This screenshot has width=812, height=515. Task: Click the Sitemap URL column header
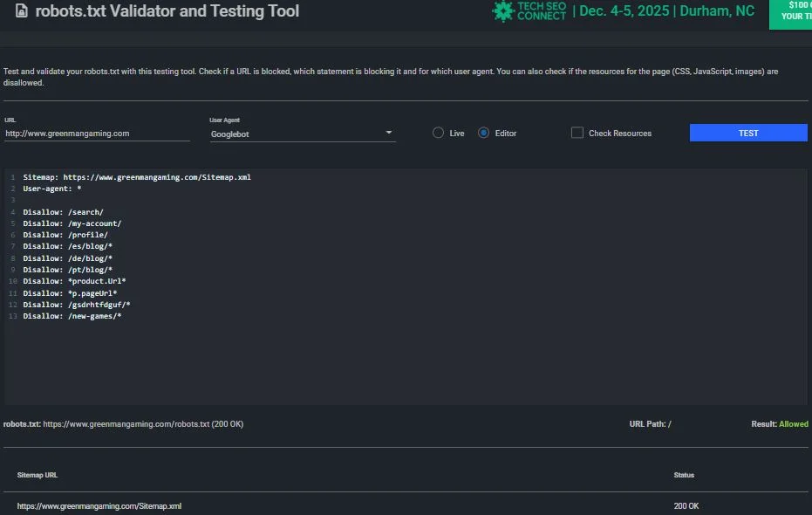(x=38, y=475)
